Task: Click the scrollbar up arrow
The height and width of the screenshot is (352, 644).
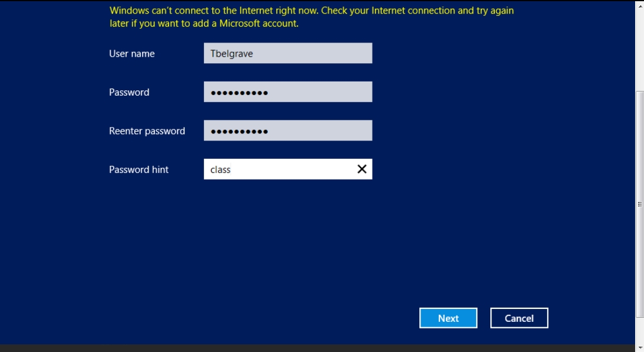Action: pyautogui.click(x=640, y=6)
